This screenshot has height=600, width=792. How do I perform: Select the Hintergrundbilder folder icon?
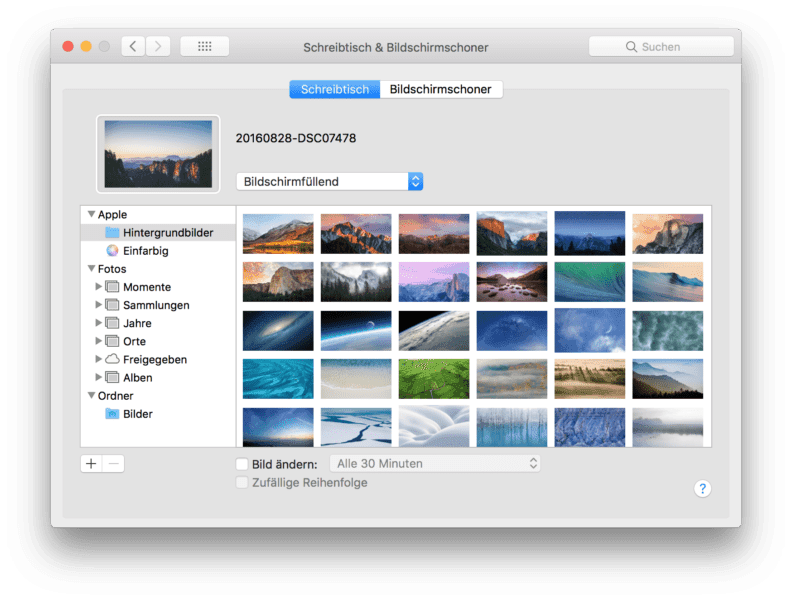click(112, 232)
